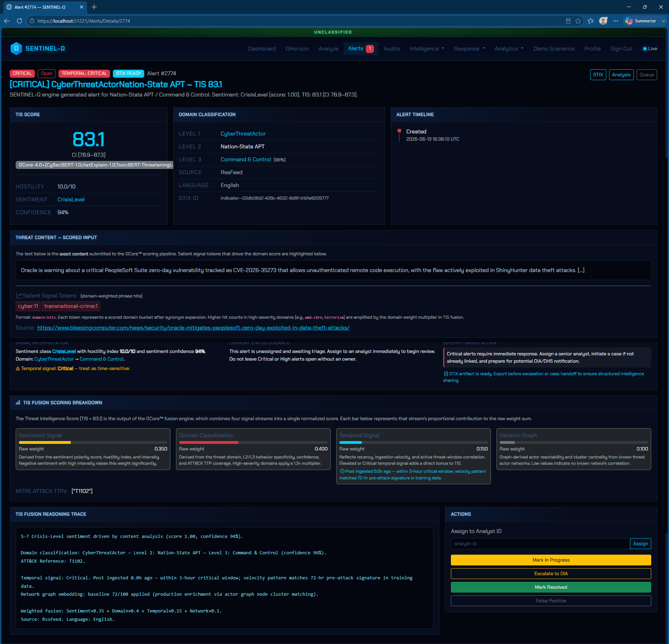
Task: Click the transnational-crime:1 token
Action: pos(71,306)
